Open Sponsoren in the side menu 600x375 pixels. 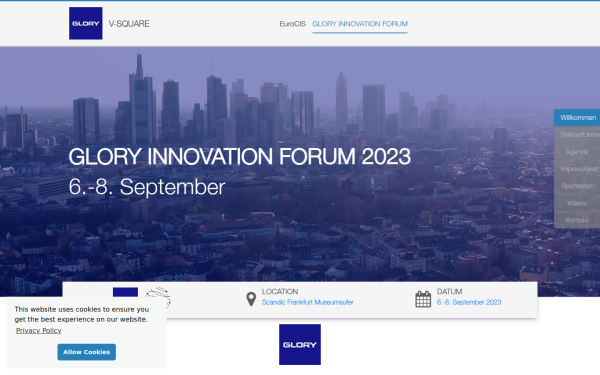577,186
